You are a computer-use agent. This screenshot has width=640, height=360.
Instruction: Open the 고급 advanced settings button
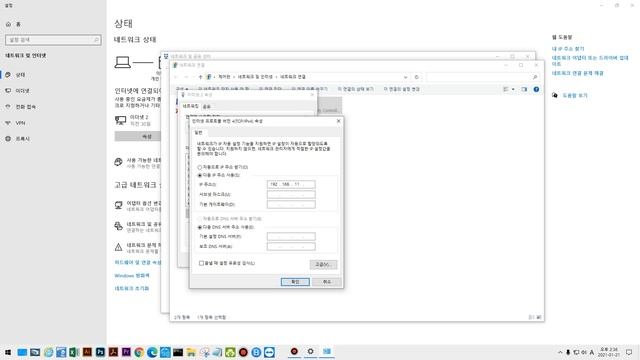click(323, 264)
